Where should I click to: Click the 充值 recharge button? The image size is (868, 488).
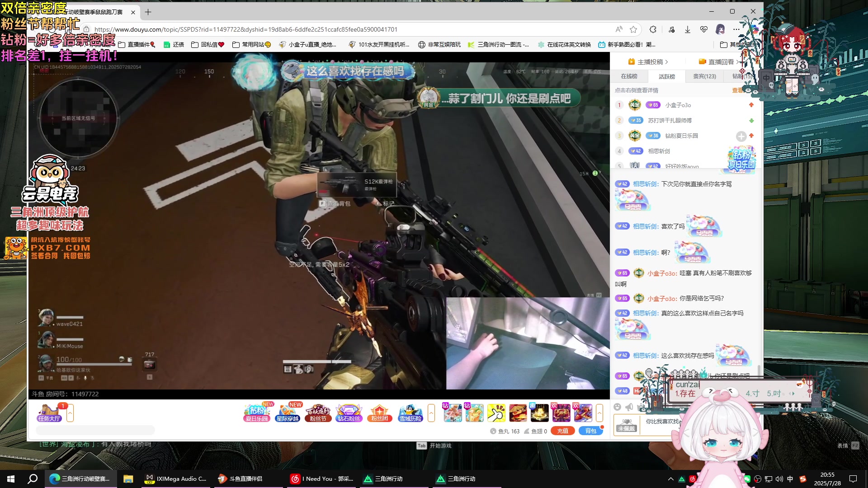pyautogui.click(x=563, y=431)
